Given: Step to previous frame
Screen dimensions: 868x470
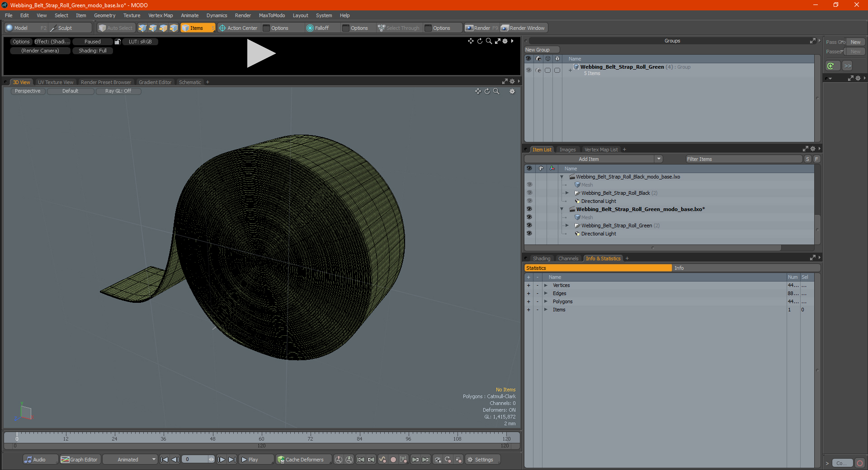Looking at the screenshot, I should 175,460.
